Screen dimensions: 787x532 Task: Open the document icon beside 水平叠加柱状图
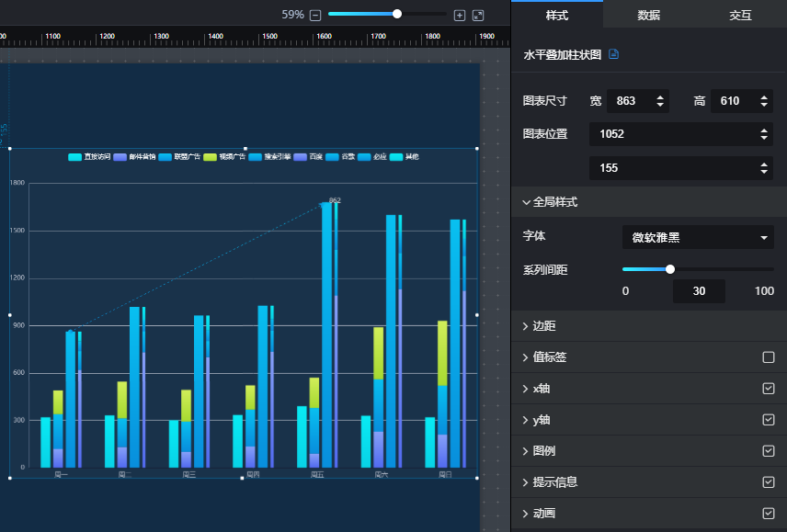tap(613, 53)
